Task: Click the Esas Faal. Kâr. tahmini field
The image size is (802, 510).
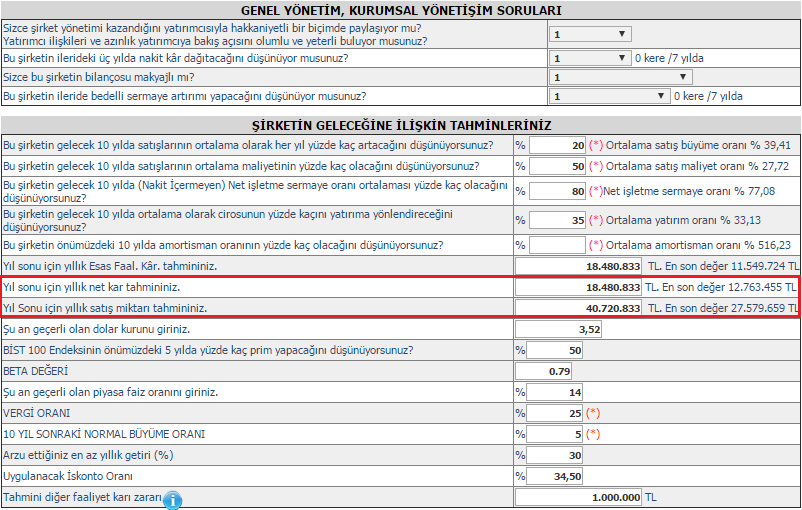Action: [578, 266]
